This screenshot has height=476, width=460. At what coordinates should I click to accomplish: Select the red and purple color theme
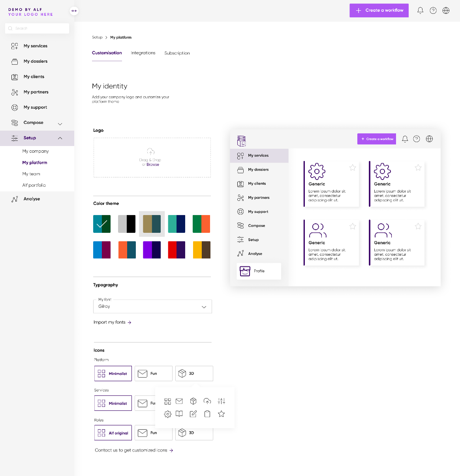pos(176,250)
